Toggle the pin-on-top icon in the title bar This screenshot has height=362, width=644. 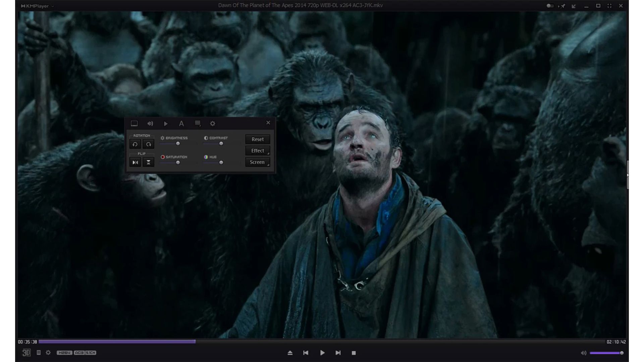point(563,6)
